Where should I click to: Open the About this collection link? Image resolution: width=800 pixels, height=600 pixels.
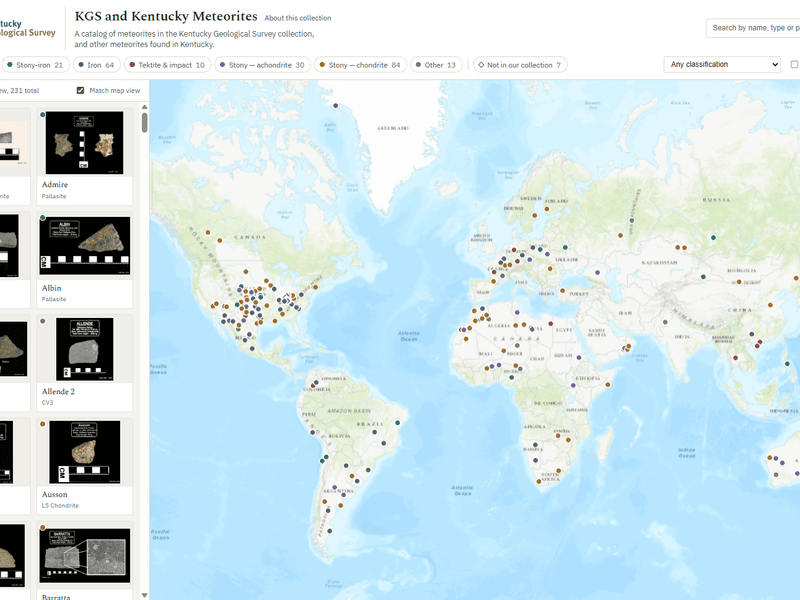[297, 18]
